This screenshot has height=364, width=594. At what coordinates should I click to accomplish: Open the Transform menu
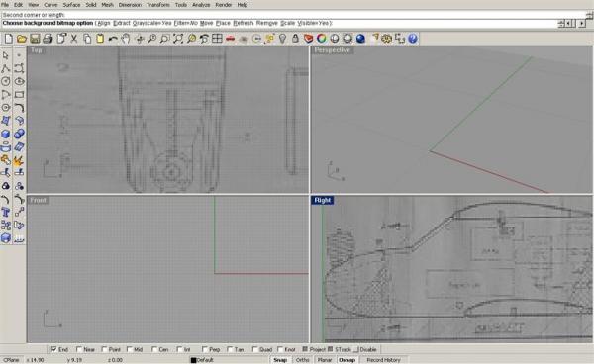[158, 5]
